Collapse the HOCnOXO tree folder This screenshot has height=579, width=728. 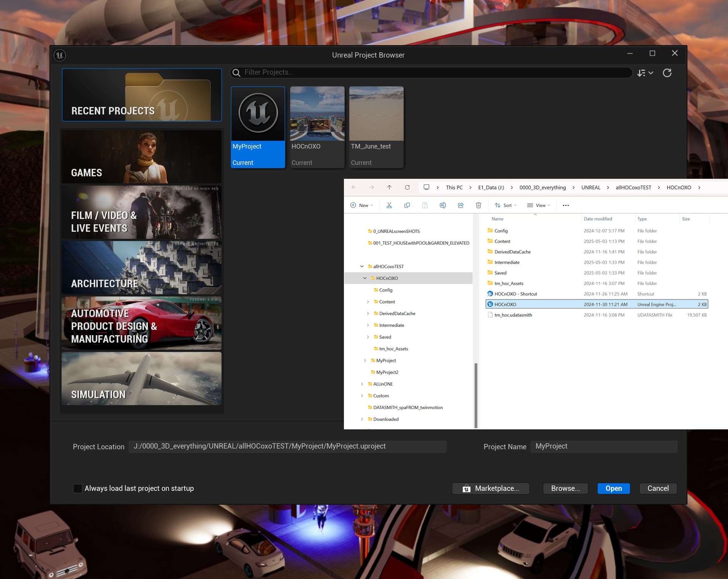(365, 278)
